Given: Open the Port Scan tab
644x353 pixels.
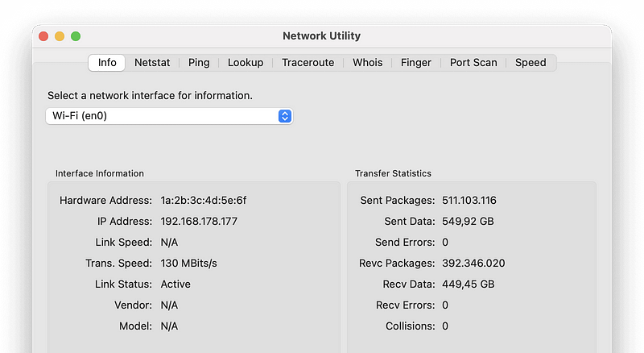Looking at the screenshot, I should click(x=473, y=63).
